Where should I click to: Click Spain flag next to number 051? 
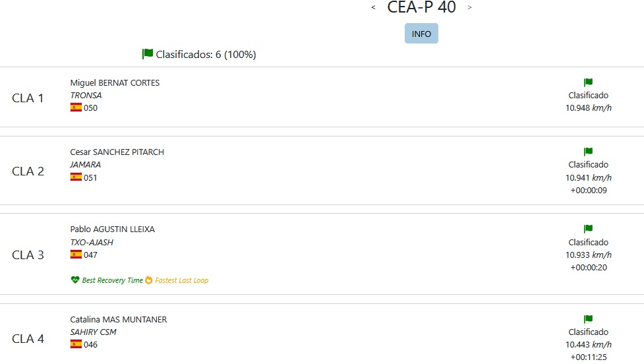click(x=76, y=177)
